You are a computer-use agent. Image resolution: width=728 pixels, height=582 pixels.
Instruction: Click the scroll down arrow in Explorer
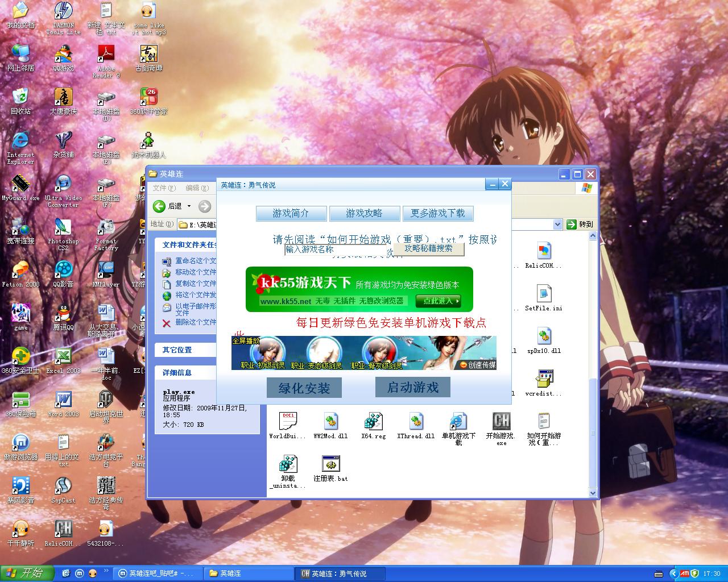[x=593, y=493]
